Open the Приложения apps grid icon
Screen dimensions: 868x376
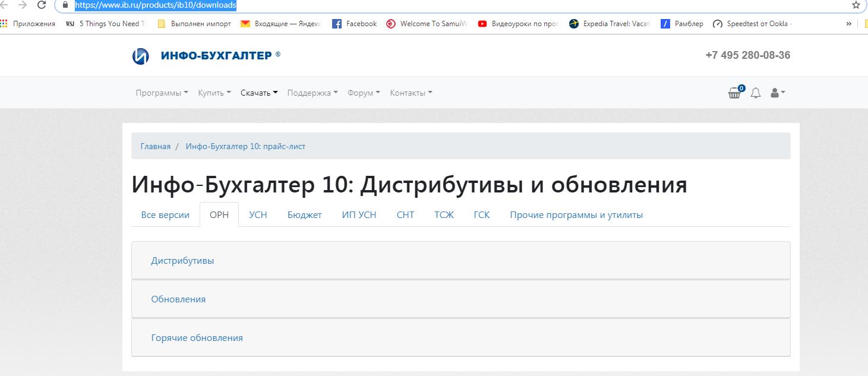[4, 24]
